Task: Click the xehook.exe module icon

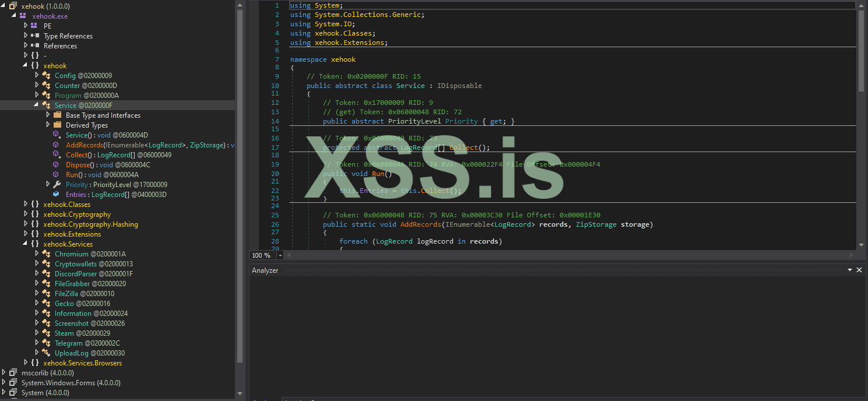Action: (x=24, y=16)
